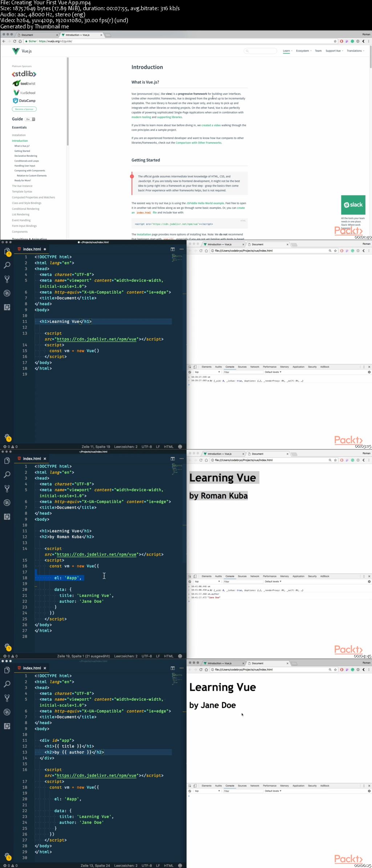Toggle the device toolbar in the 00:04:45 DevTools
372x868 pixels.
click(195, 576)
